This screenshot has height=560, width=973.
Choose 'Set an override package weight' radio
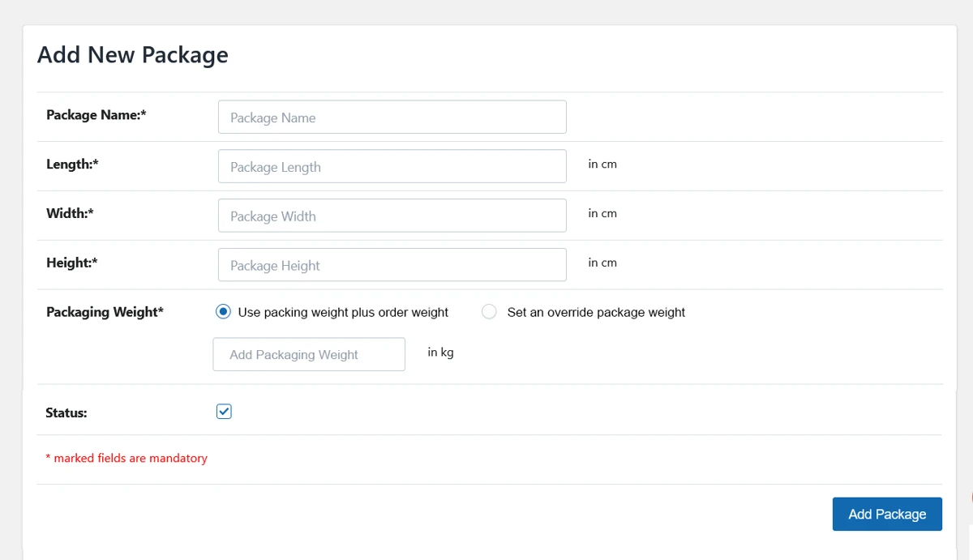click(x=489, y=312)
